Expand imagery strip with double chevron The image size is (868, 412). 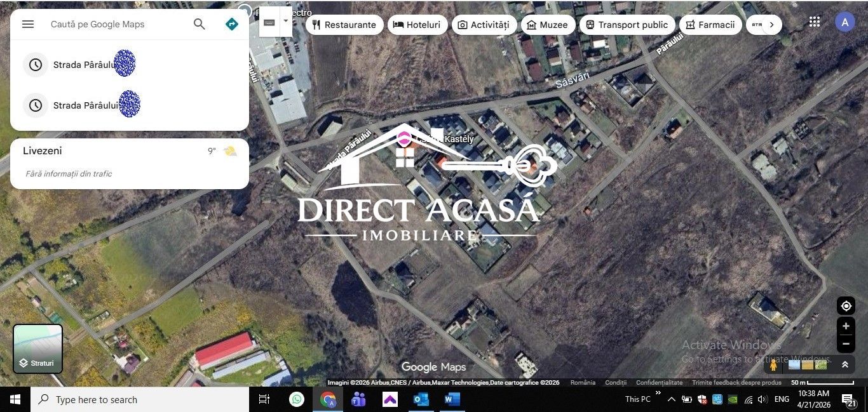[x=845, y=365]
